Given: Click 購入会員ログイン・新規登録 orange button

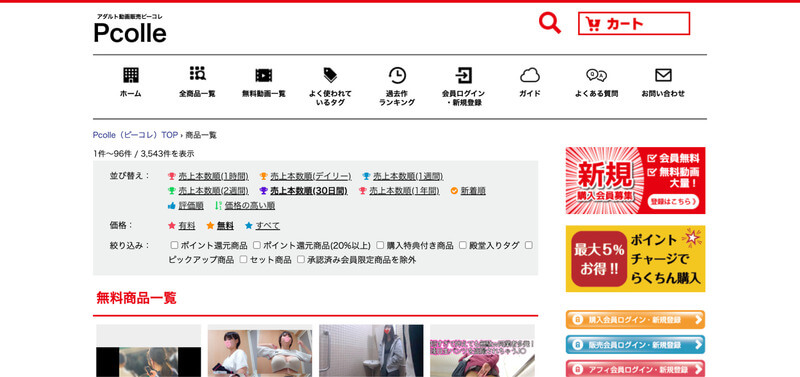Looking at the screenshot, I should pyautogui.click(x=635, y=320).
